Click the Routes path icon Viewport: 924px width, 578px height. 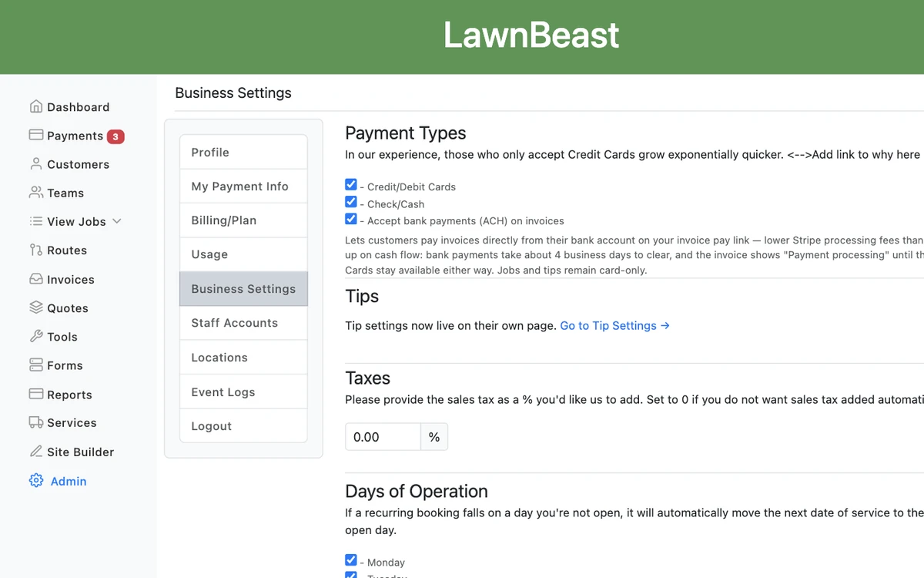[35, 250]
